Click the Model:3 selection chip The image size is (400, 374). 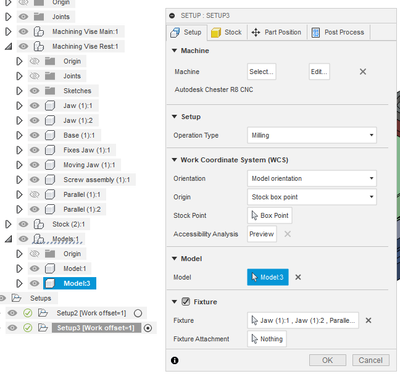pos(268,277)
